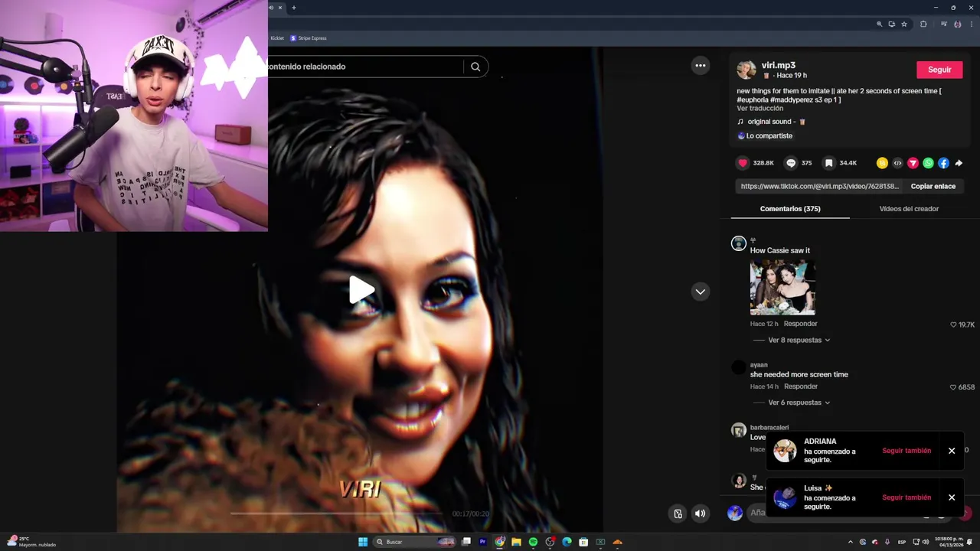Switch to Comentarios (375) tab
The width and height of the screenshot is (980, 551).
[790, 208]
